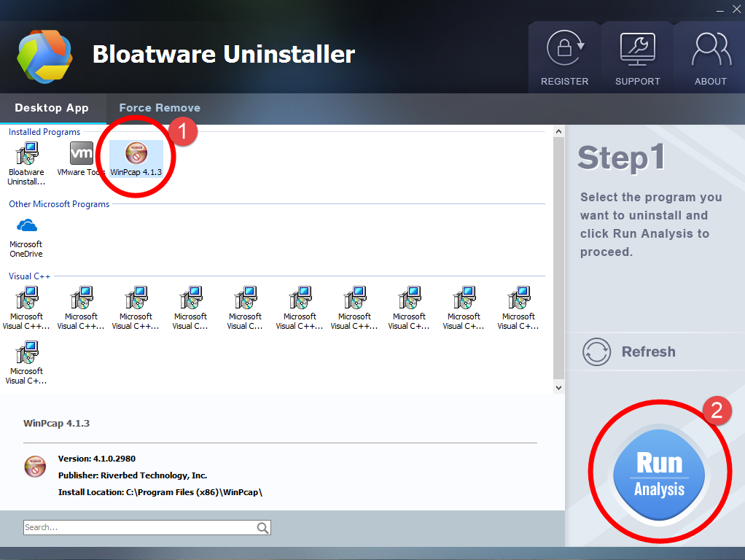The width and height of the screenshot is (745, 560).
Task: Click the program list scroll up arrow
Action: [x=558, y=131]
